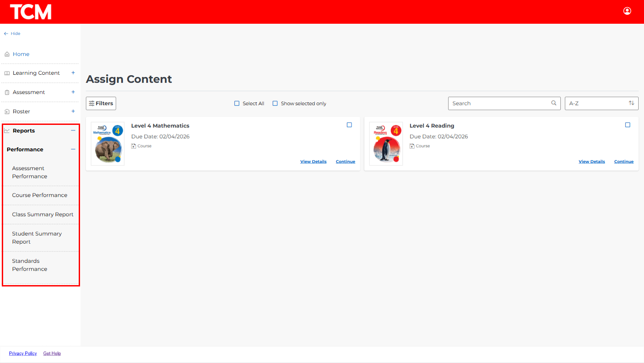Click into the Search input field
Viewport: 644px width, 363px height.
(x=499, y=103)
